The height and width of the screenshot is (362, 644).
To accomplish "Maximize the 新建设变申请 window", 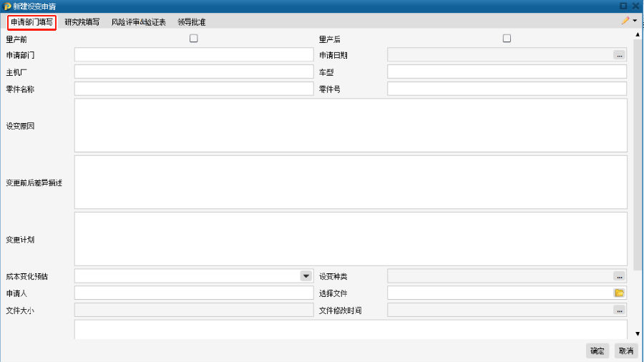I will coord(623,6).
